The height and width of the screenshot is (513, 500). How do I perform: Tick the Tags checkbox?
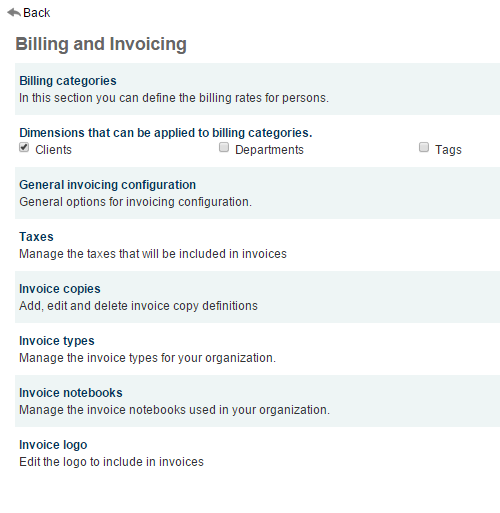click(x=424, y=147)
